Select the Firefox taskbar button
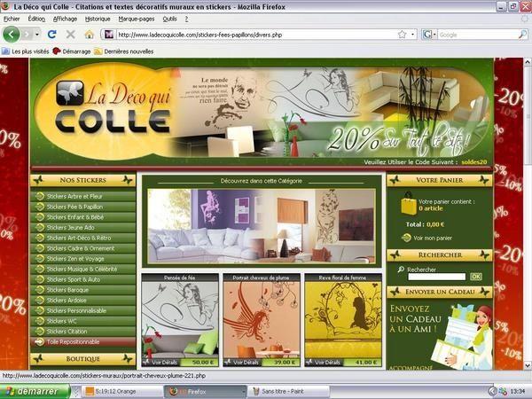Image resolution: width=532 pixels, height=399 pixels. point(206,392)
